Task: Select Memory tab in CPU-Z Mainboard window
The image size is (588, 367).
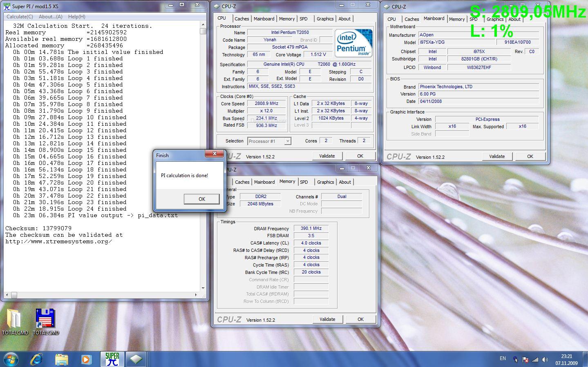Action: click(x=456, y=19)
